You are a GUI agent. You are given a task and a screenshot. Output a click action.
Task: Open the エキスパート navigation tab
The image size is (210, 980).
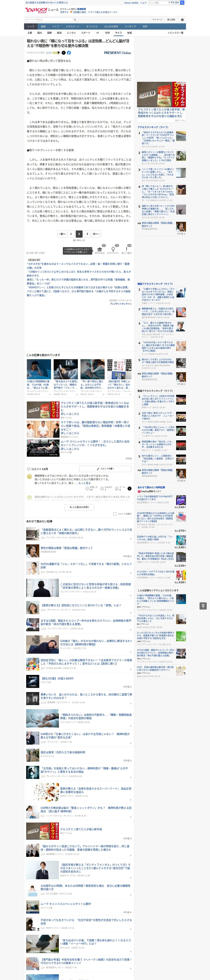coord(72,27)
